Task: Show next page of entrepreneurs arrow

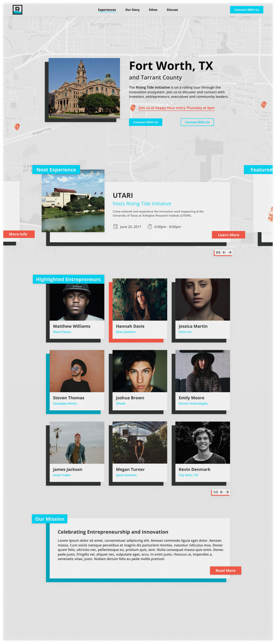Action: 227,492
